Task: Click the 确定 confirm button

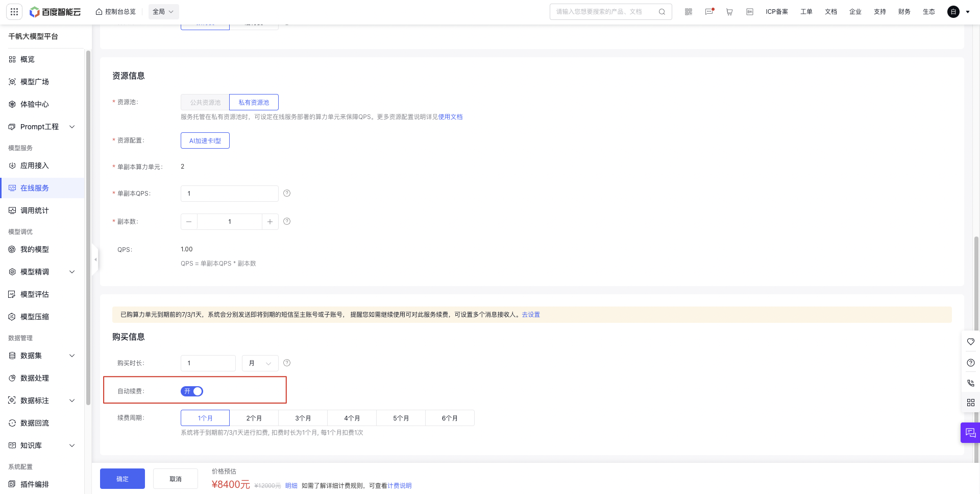Action: [x=122, y=479]
